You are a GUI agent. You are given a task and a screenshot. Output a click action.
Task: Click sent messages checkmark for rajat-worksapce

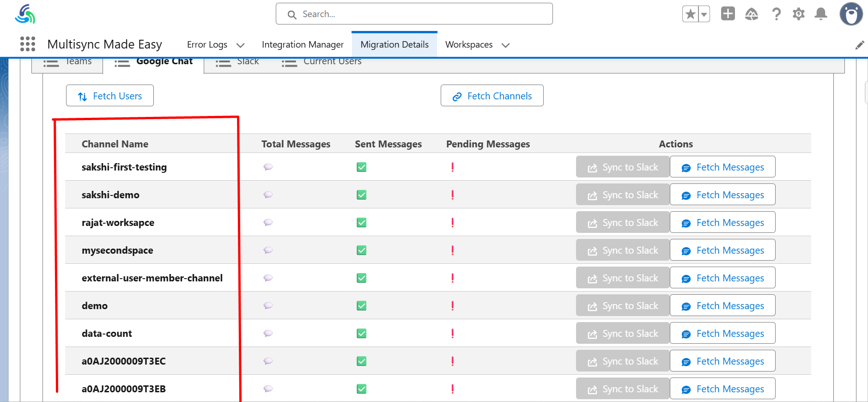362,222
